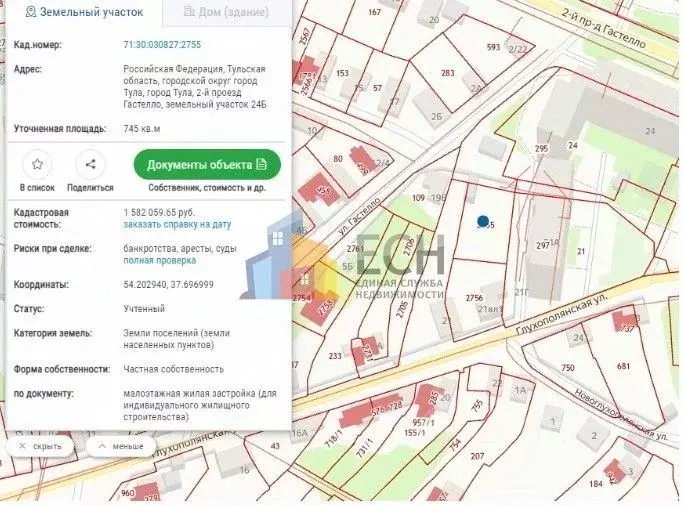Screen dimensions: 684x506
Task: Hide the panel with скрыть button
Action: tap(41, 446)
